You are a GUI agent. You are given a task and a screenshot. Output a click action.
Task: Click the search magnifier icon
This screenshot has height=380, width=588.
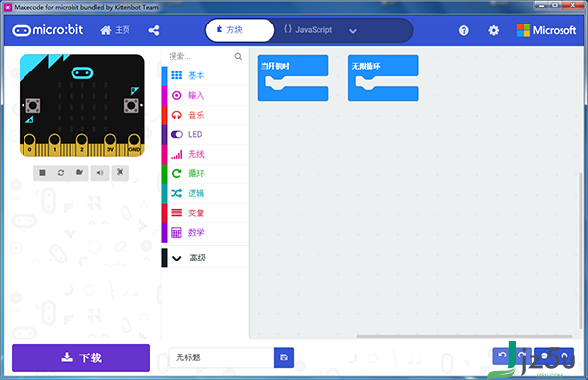coord(238,56)
